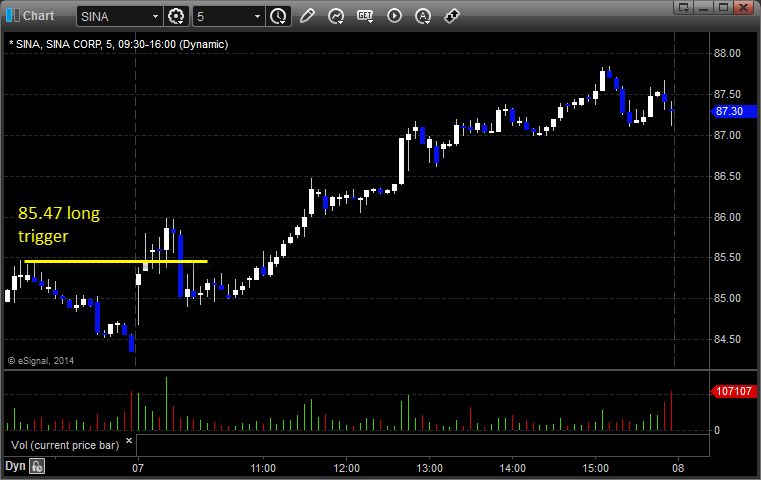The height and width of the screenshot is (480, 761).
Task: Close the Vol (current price bar) study
Action: (x=129, y=441)
